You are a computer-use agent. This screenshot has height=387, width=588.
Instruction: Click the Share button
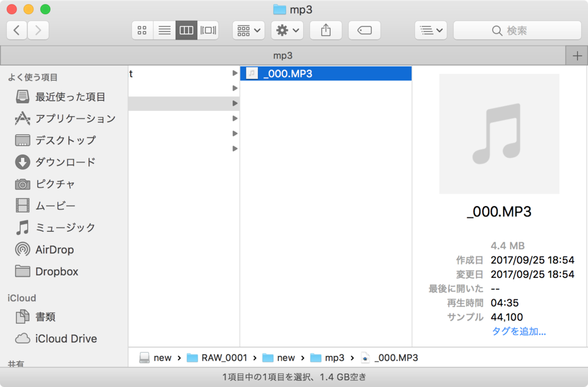(326, 30)
